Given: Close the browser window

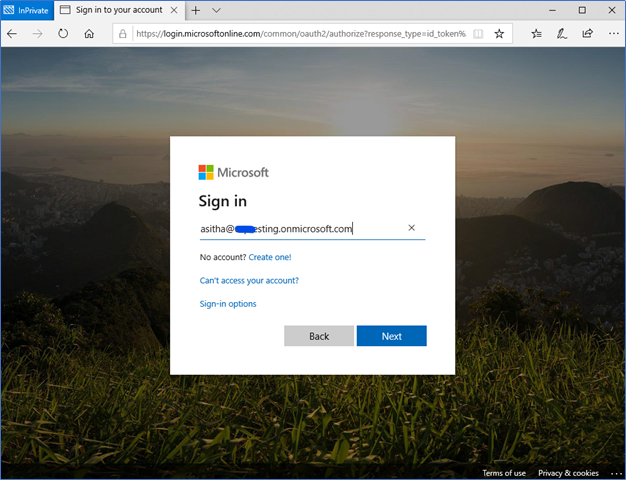Looking at the screenshot, I should pyautogui.click(x=612, y=10).
